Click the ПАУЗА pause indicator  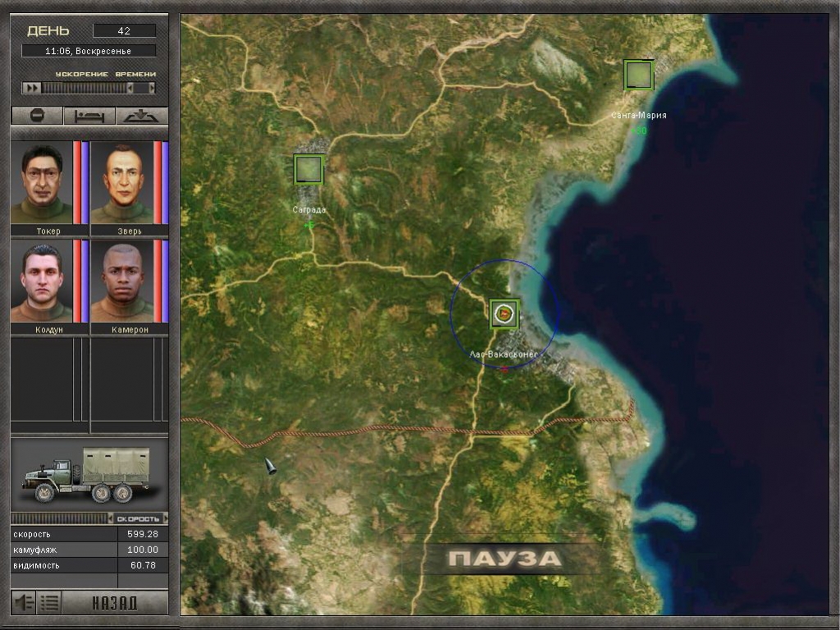504,559
